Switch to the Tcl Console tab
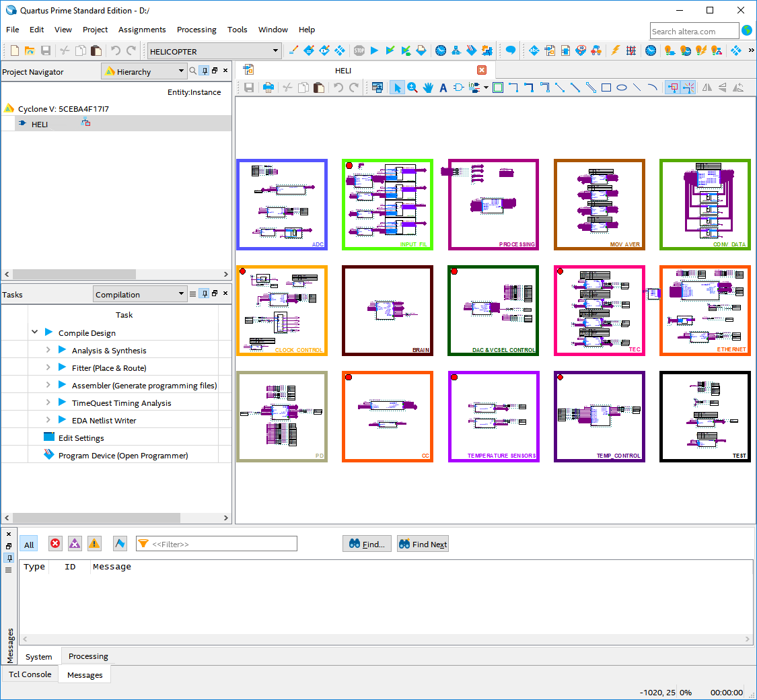The height and width of the screenshot is (700, 757). tap(30, 674)
